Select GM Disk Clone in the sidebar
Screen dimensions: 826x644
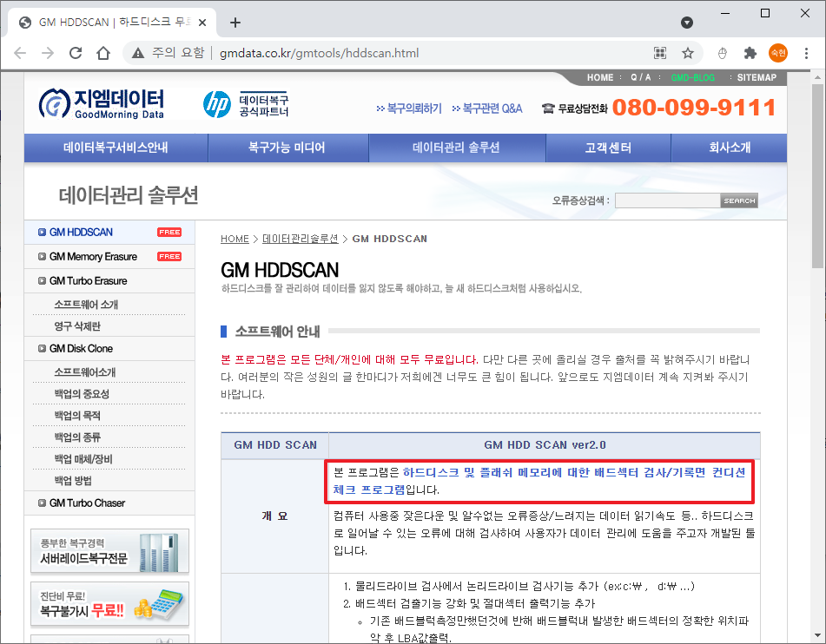(81, 349)
